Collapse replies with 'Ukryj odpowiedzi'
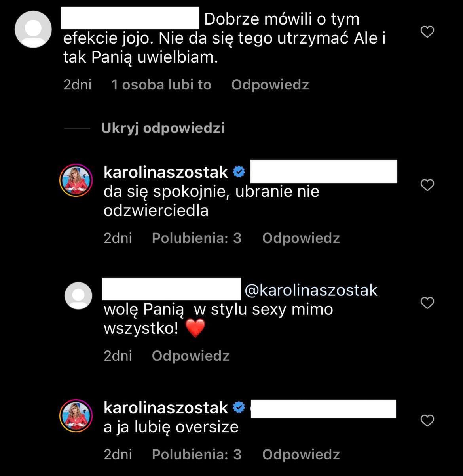The height and width of the screenshot is (476, 463). click(x=163, y=128)
